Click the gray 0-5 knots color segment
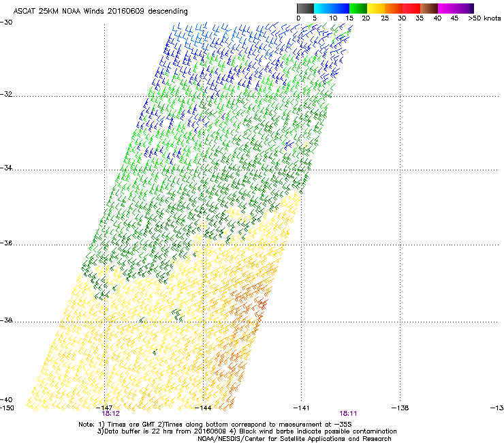 click(x=305, y=8)
